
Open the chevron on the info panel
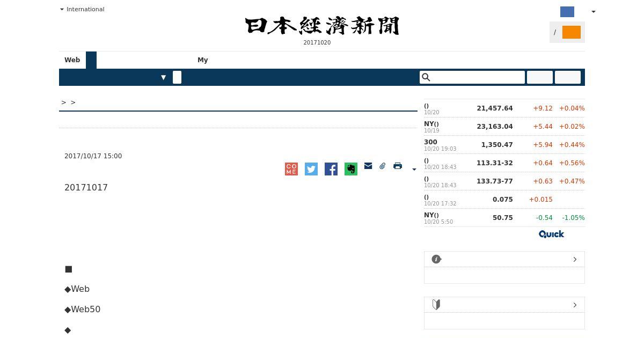(x=575, y=259)
